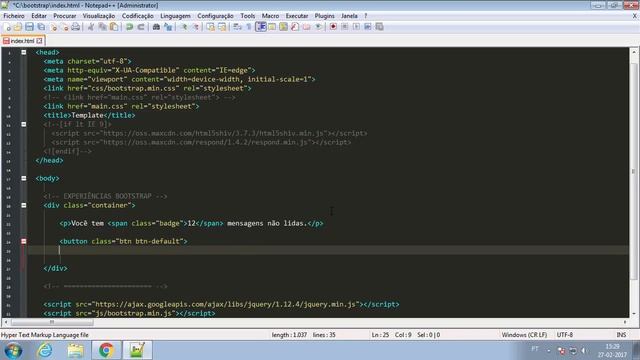Open the Macro menu

[270, 16]
